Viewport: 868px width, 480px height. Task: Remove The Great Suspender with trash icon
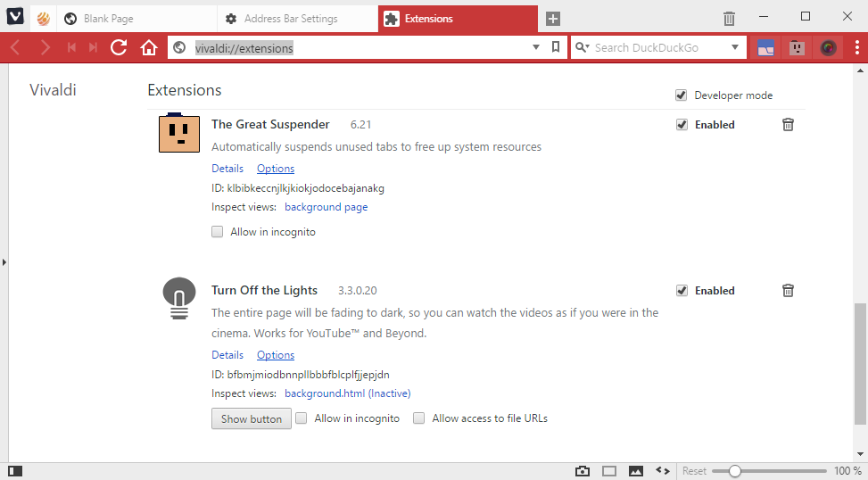click(788, 125)
